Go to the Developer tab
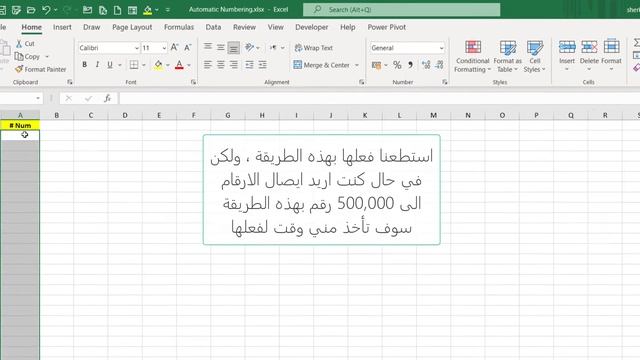 pos(311,27)
